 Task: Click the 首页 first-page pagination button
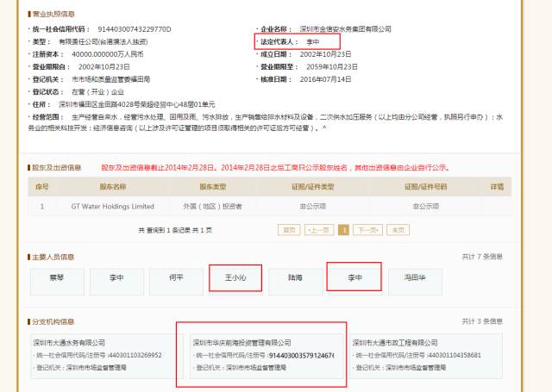click(x=289, y=230)
